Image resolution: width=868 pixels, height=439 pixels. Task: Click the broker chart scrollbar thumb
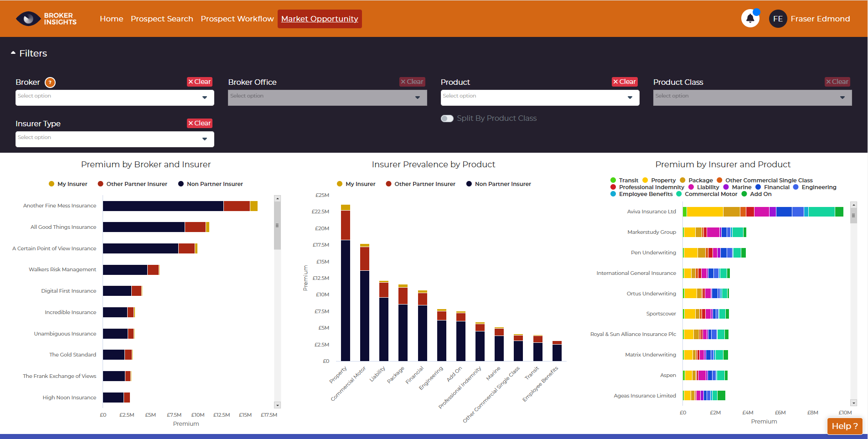tap(277, 226)
